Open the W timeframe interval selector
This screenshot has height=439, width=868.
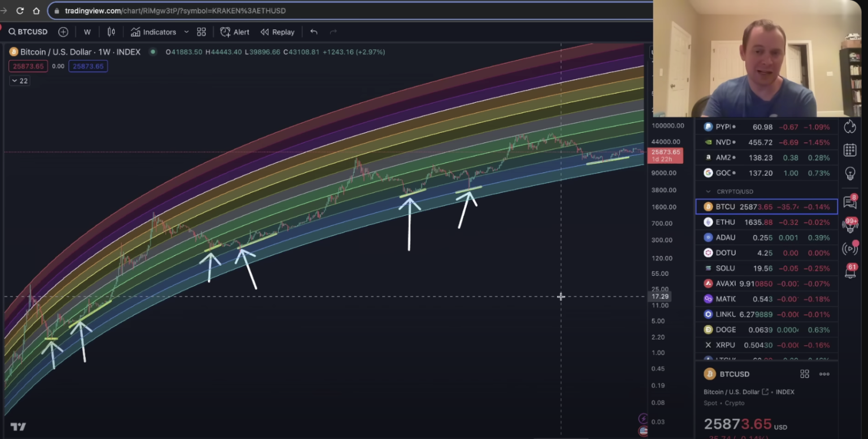[87, 32]
